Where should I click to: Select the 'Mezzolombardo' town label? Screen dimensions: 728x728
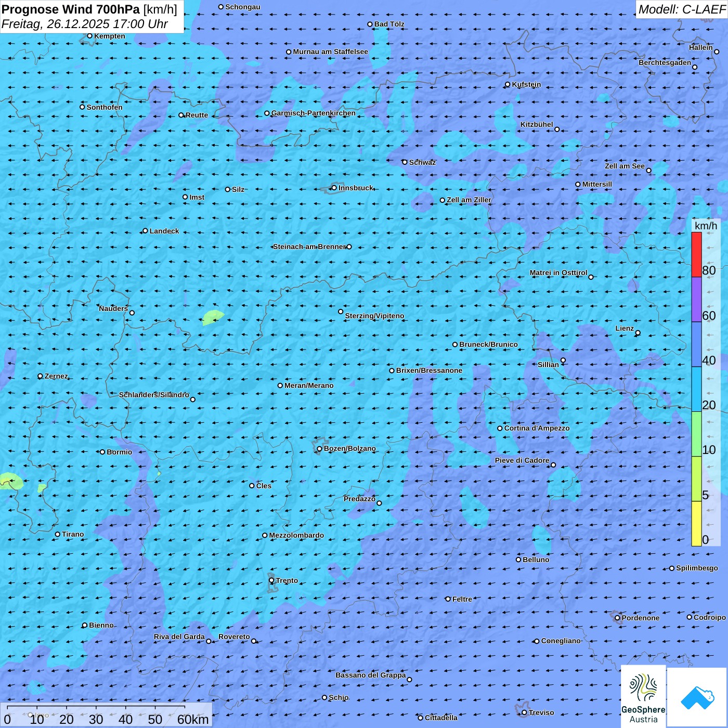pyautogui.click(x=296, y=535)
